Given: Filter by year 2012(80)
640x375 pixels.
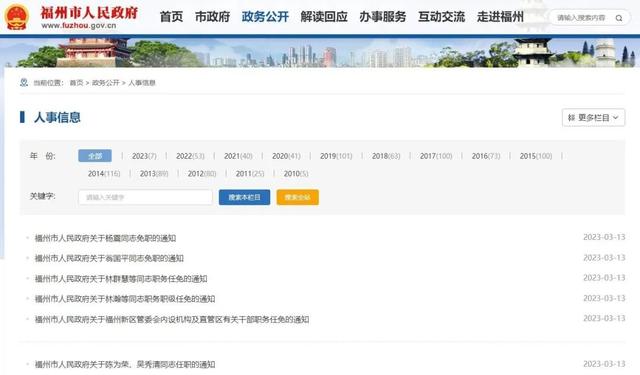Looking at the screenshot, I should click(202, 174).
